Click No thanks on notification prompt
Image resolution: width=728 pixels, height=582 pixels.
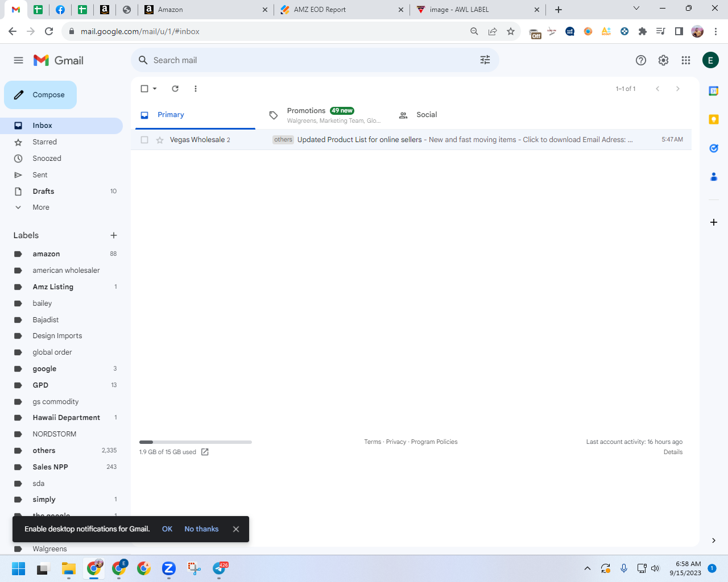[x=201, y=529]
